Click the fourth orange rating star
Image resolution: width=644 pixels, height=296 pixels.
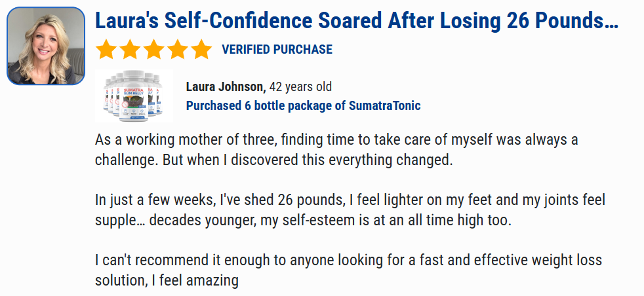pyautogui.click(x=177, y=50)
